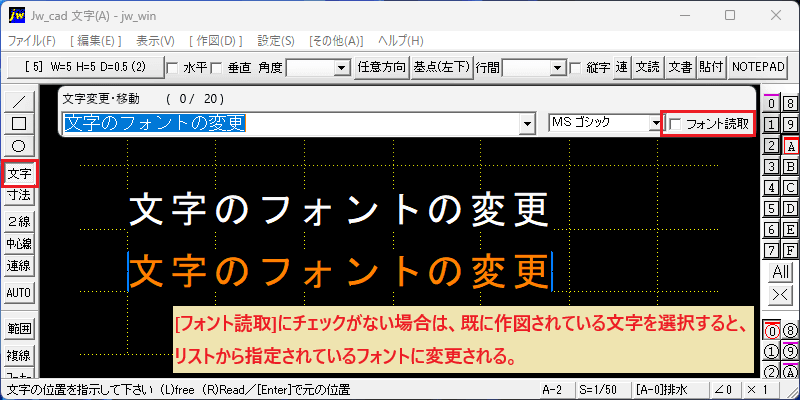
Task: Open the 設定(S) menu
Action: [276, 41]
